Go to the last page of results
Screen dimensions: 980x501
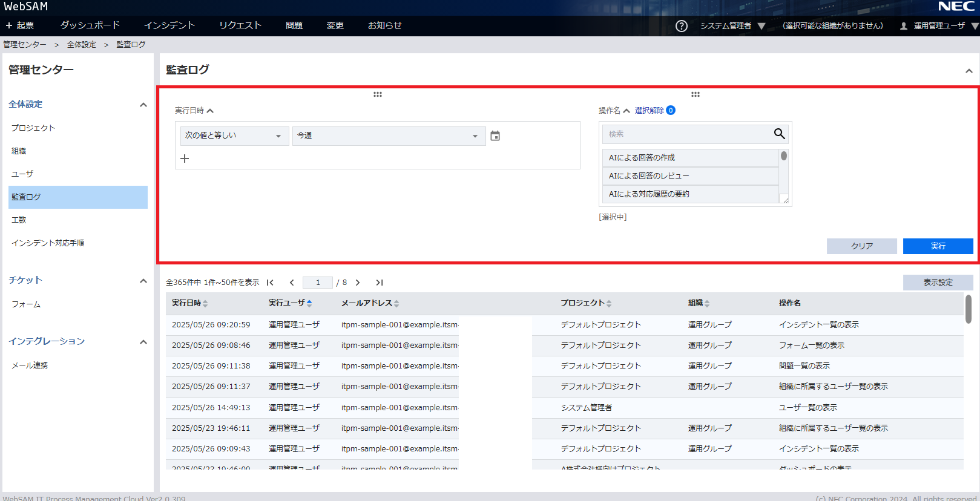point(380,283)
